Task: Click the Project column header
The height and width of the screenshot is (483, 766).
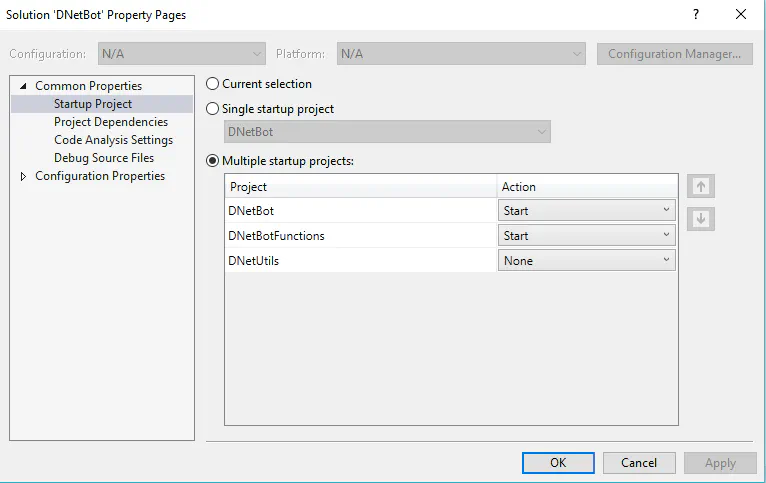Action: (x=360, y=187)
